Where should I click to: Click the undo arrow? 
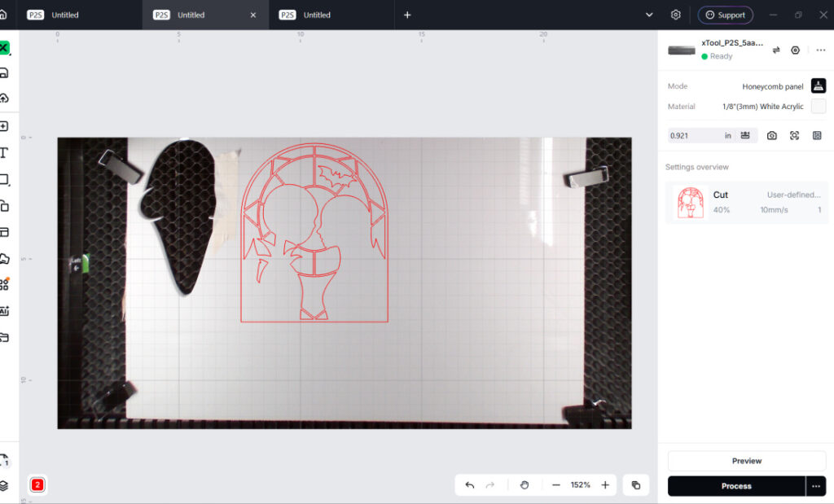tap(470, 484)
